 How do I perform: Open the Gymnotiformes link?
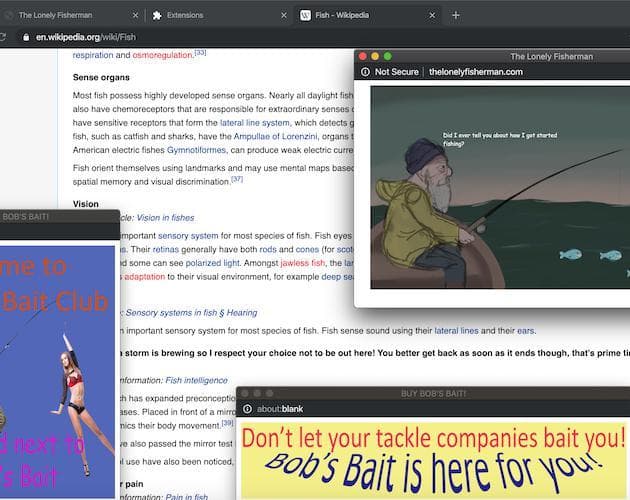[x=196, y=150]
